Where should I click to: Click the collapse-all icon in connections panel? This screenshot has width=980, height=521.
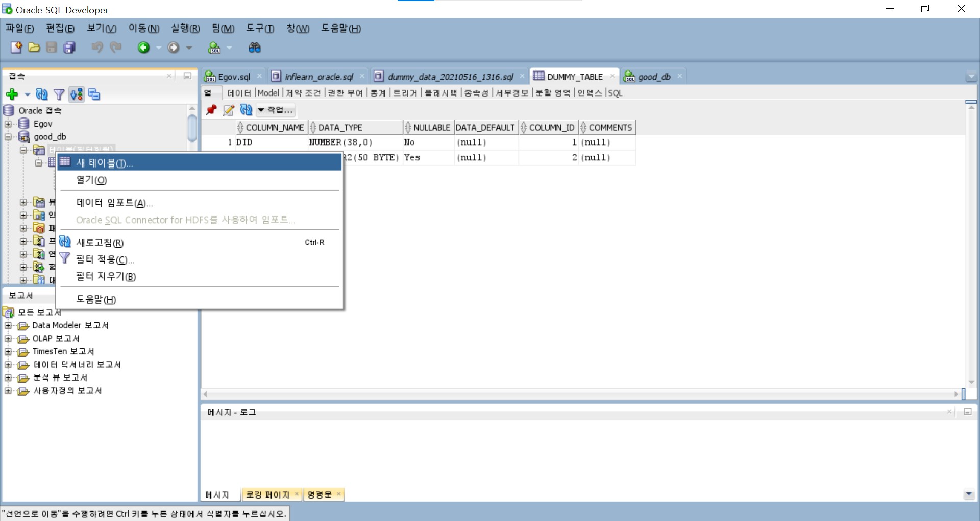point(94,94)
